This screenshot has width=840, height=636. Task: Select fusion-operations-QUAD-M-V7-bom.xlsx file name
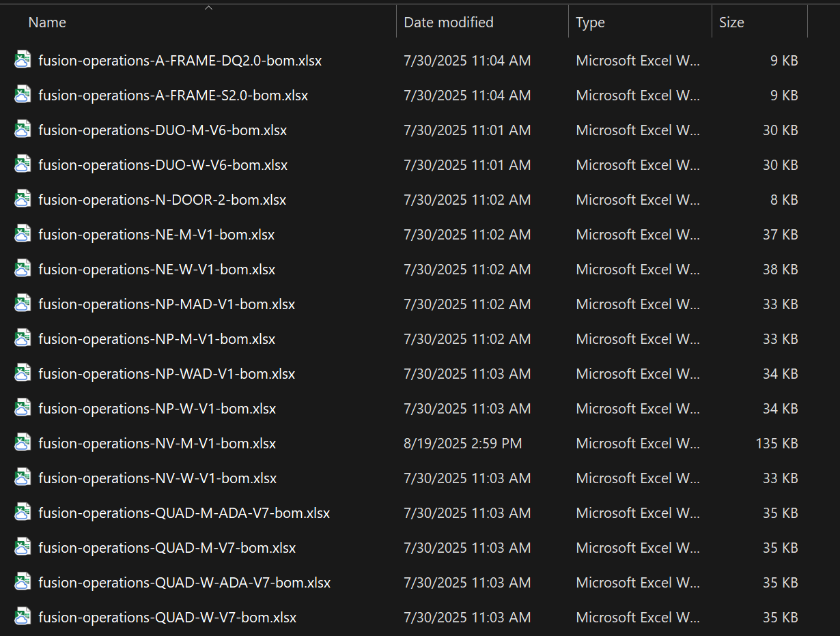click(x=167, y=547)
